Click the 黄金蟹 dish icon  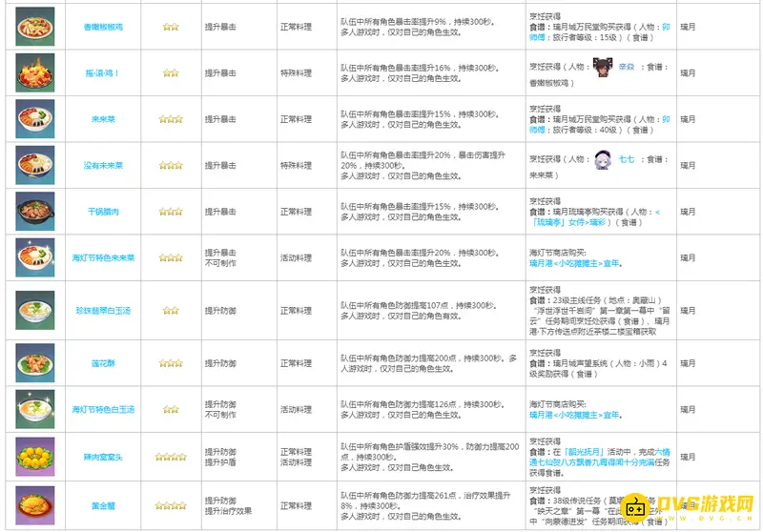pyautogui.click(x=35, y=505)
